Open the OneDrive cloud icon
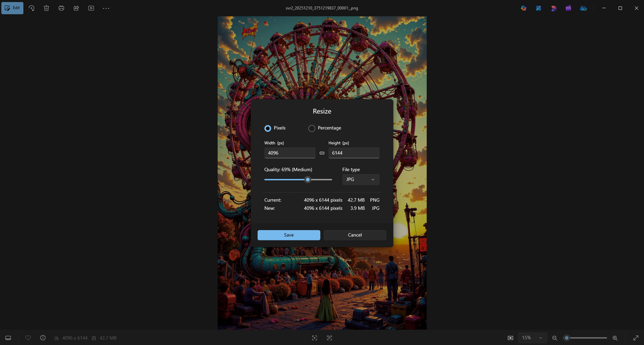 coord(583,8)
